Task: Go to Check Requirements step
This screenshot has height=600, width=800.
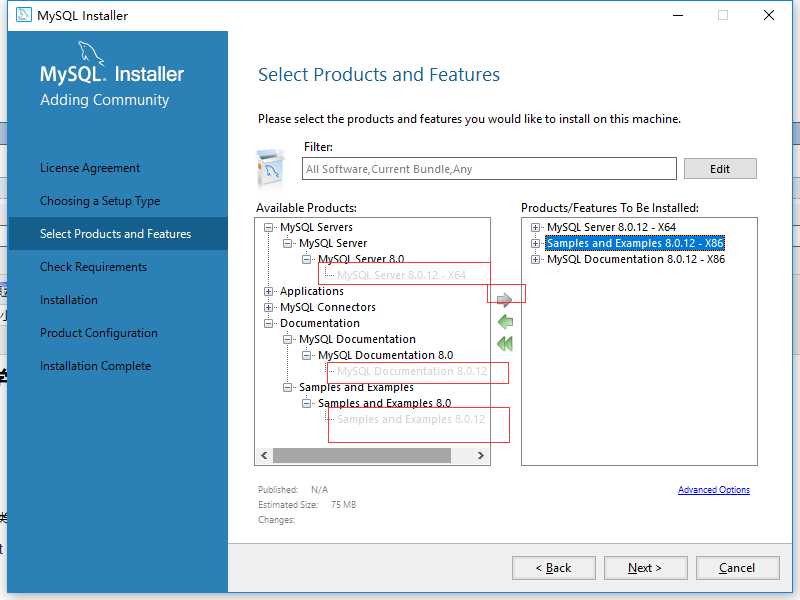Action: pyautogui.click(x=93, y=267)
